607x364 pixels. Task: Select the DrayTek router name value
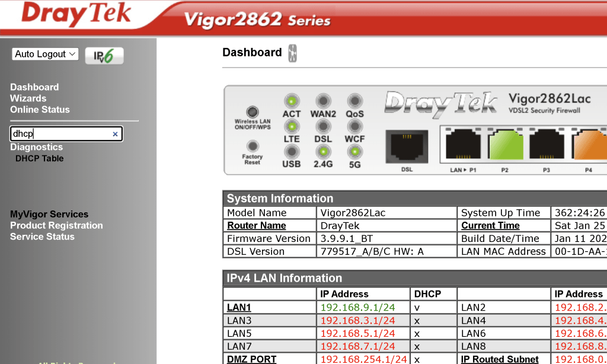[x=340, y=226]
